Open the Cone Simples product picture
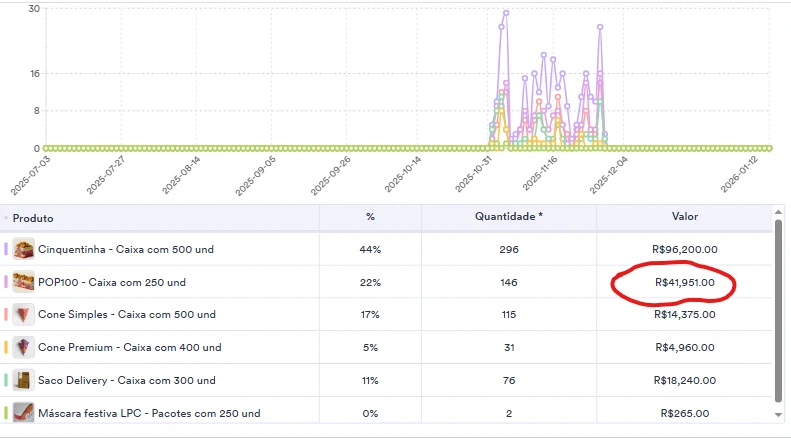This screenshot has height=438, width=791. 24,315
